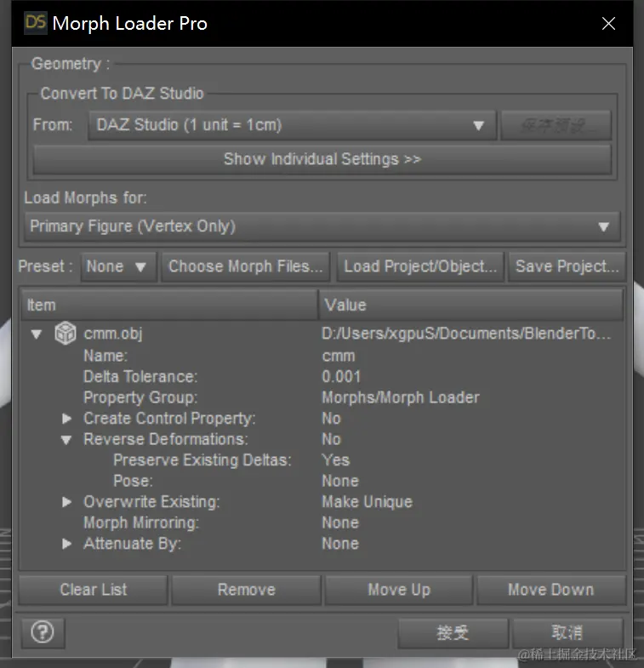Click the Make Unique value
Image resolution: width=644 pixels, height=668 pixels.
tap(368, 502)
